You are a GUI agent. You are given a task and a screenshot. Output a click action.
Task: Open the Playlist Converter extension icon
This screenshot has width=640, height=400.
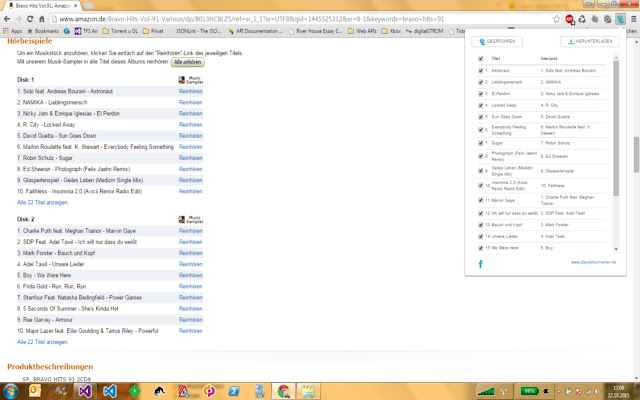(x=620, y=19)
